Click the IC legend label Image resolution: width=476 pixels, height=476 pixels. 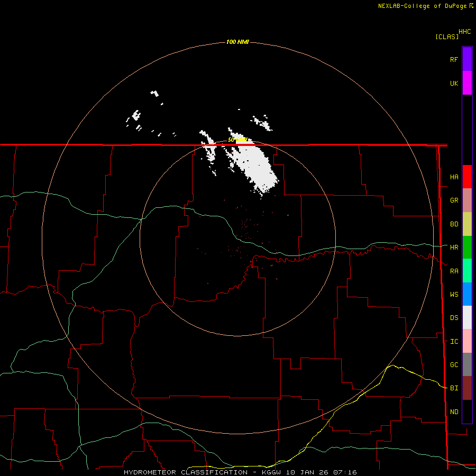pos(454,341)
